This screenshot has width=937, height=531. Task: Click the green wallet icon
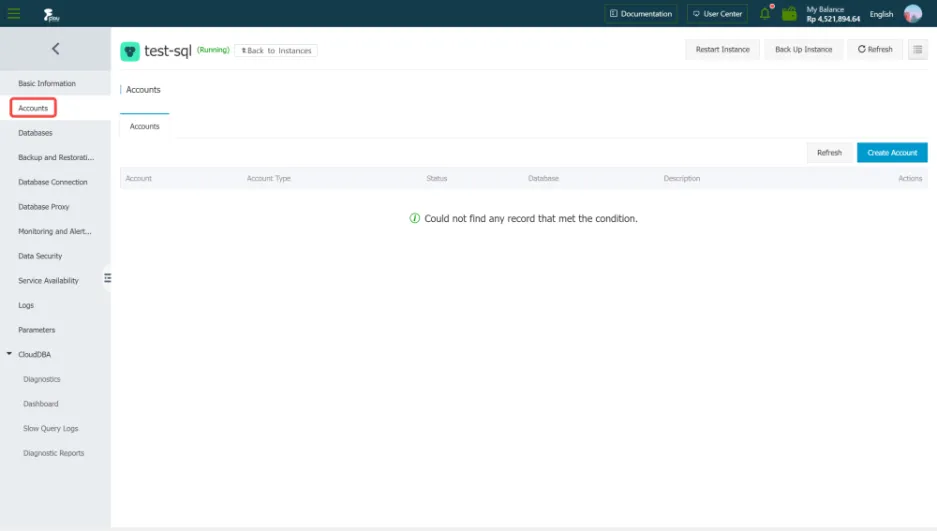pyautogui.click(x=789, y=13)
